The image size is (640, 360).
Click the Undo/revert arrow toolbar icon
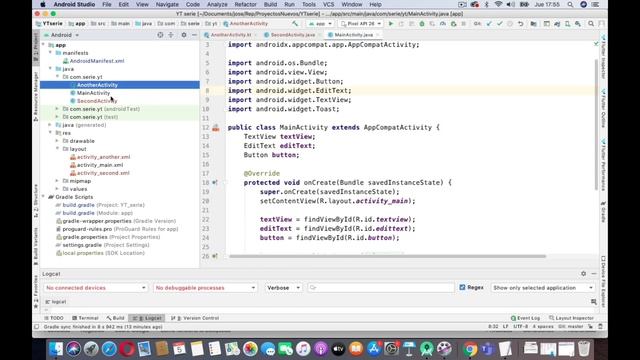click(520, 24)
